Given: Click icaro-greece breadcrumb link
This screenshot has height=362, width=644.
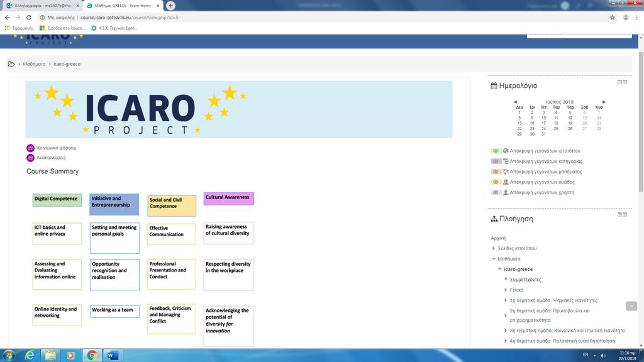Looking at the screenshot, I should 67,64.
